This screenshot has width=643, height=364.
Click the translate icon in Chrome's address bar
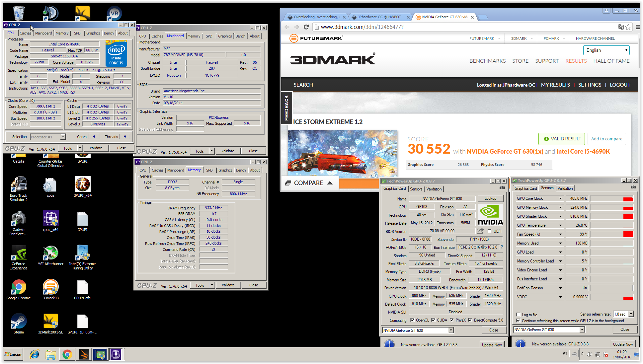point(621,27)
